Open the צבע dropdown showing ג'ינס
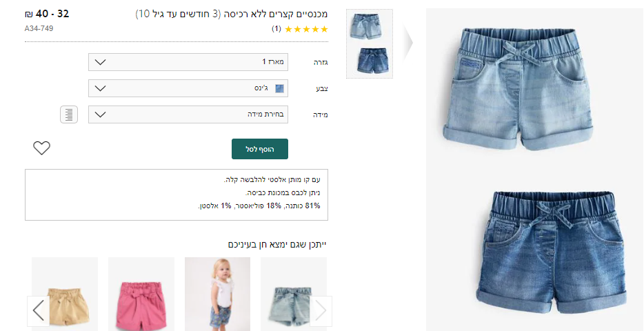 click(x=188, y=88)
